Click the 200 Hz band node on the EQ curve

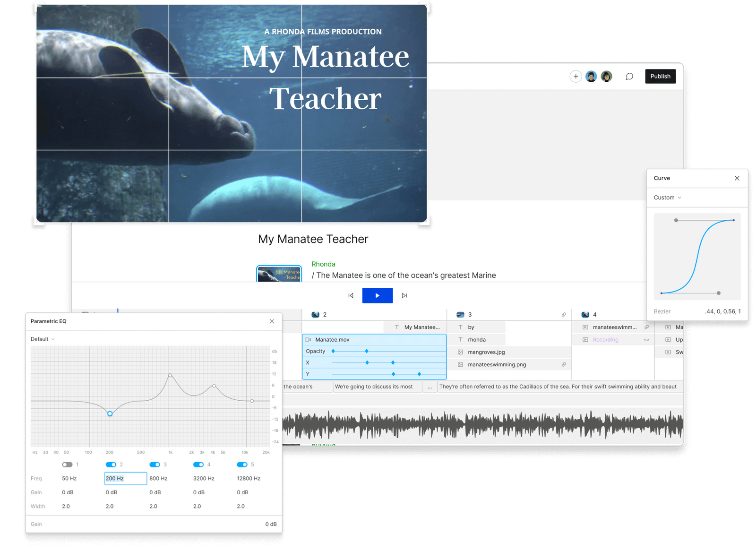[x=110, y=413]
